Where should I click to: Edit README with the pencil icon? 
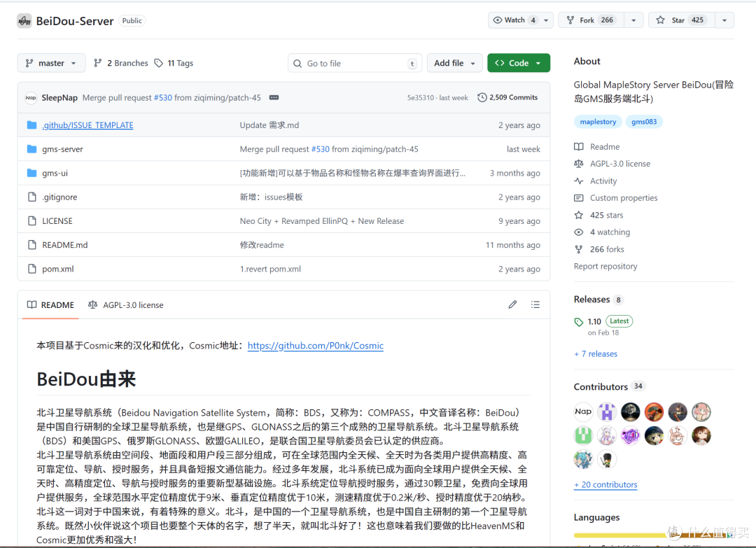[512, 304]
